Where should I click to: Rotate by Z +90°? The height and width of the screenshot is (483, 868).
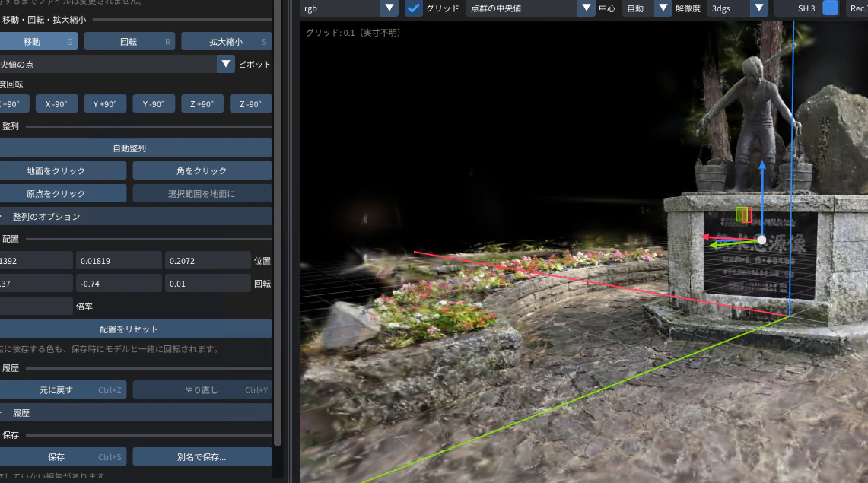pos(202,104)
